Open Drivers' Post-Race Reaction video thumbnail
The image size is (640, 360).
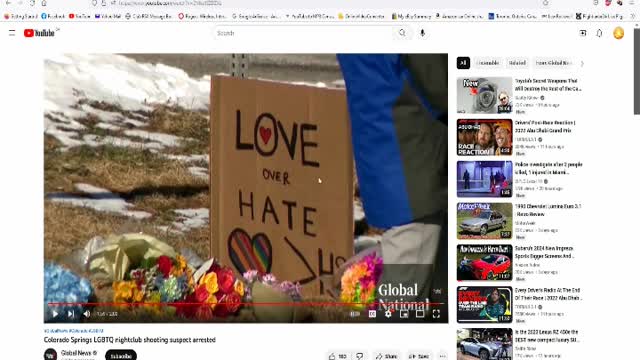[x=484, y=137]
